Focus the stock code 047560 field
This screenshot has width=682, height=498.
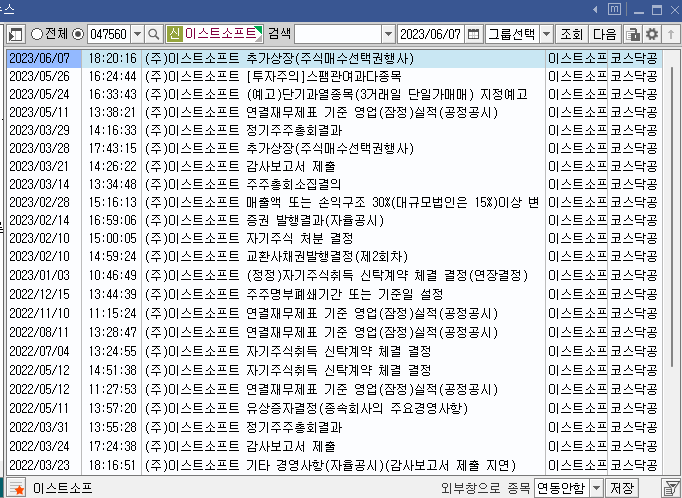pos(109,34)
